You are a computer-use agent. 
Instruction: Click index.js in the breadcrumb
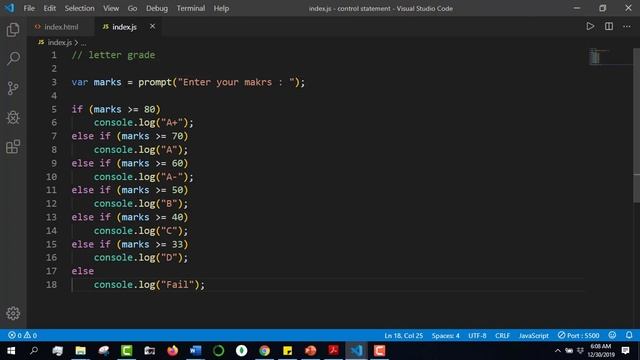pos(60,42)
